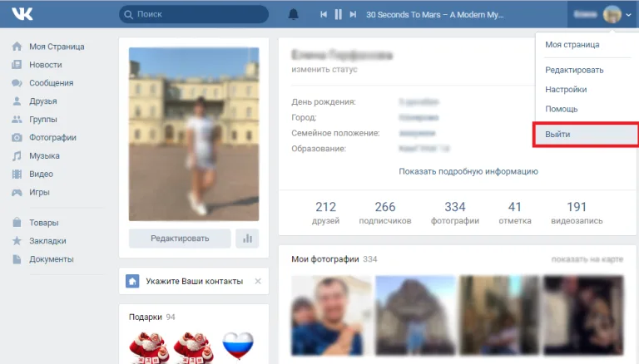The image size is (639, 364).
Task: Open Фотографии in sidebar
Action: 52,138
